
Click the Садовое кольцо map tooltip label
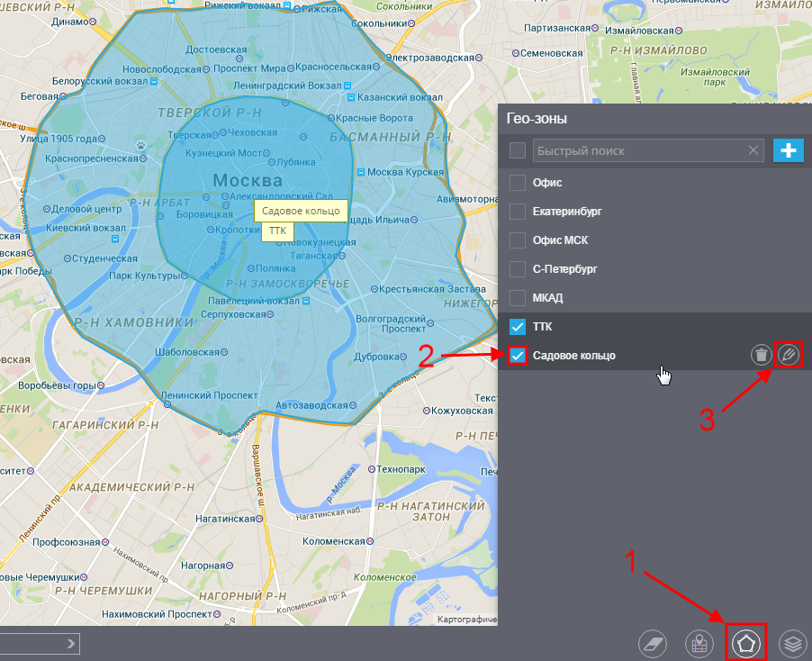click(x=301, y=211)
